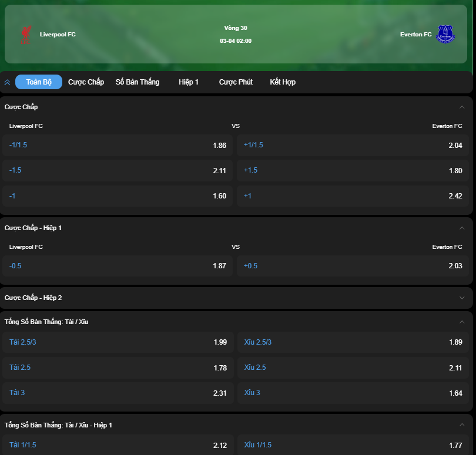Open the Số Bàn Thắng tab

pos(138,82)
